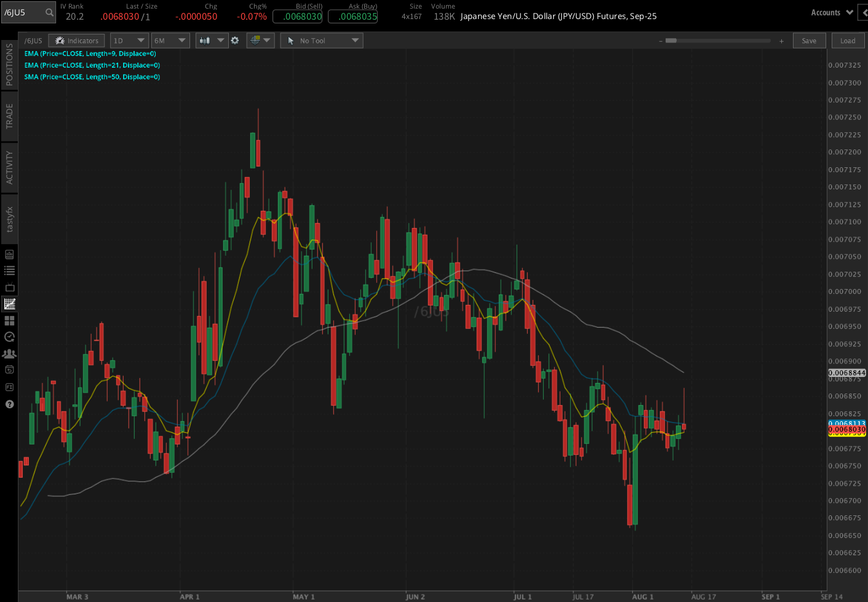Switch to the Trade tab
The height and width of the screenshot is (602, 868).
tap(9, 116)
